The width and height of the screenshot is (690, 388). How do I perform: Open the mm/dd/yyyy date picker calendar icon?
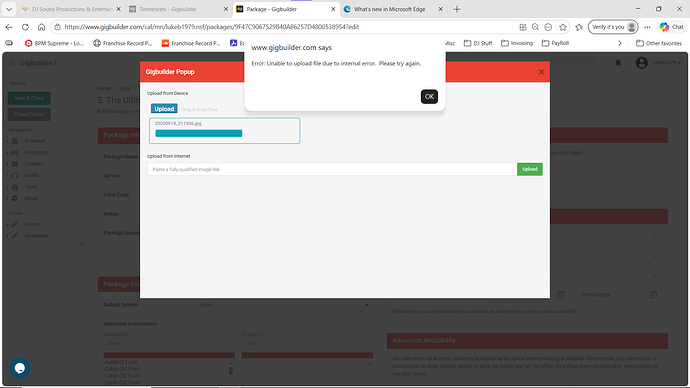pos(653,295)
